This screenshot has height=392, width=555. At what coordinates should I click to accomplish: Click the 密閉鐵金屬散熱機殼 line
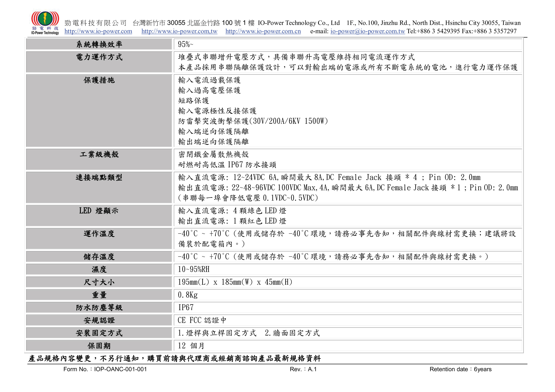click(213, 154)
